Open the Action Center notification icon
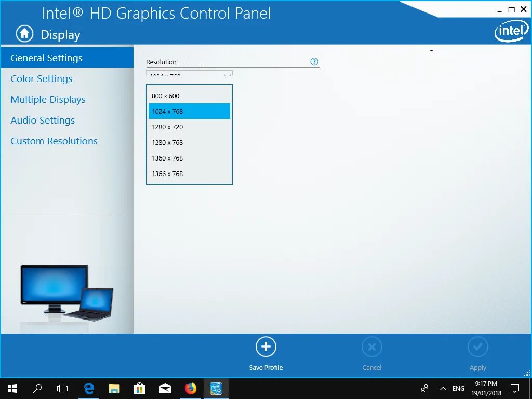This screenshot has height=399, width=532. [x=515, y=389]
